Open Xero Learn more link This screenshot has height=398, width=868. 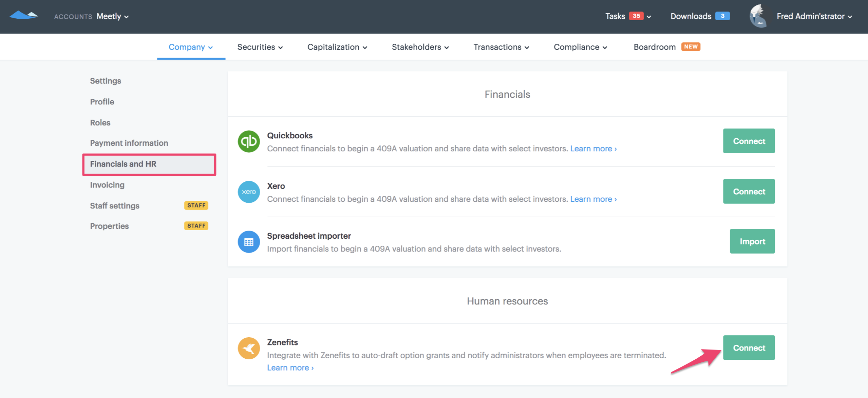point(593,199)
